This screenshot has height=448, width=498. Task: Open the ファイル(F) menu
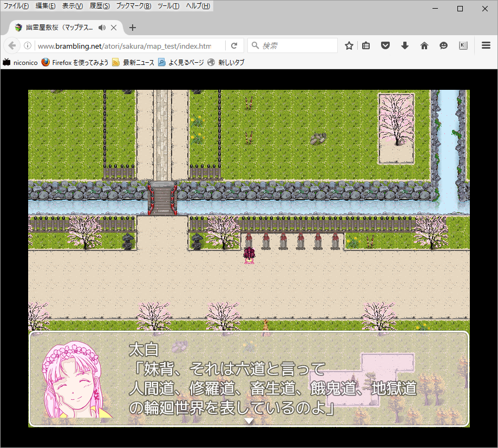[16, 6]
